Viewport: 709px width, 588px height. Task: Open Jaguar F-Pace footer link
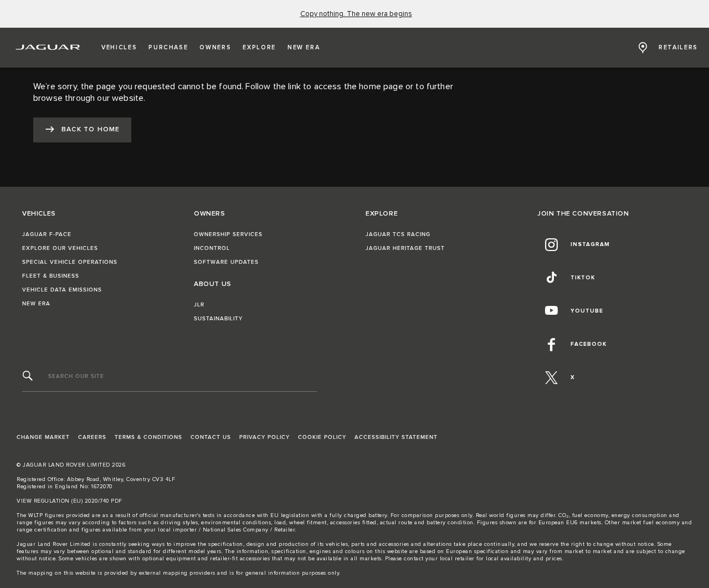pos(47,234)
